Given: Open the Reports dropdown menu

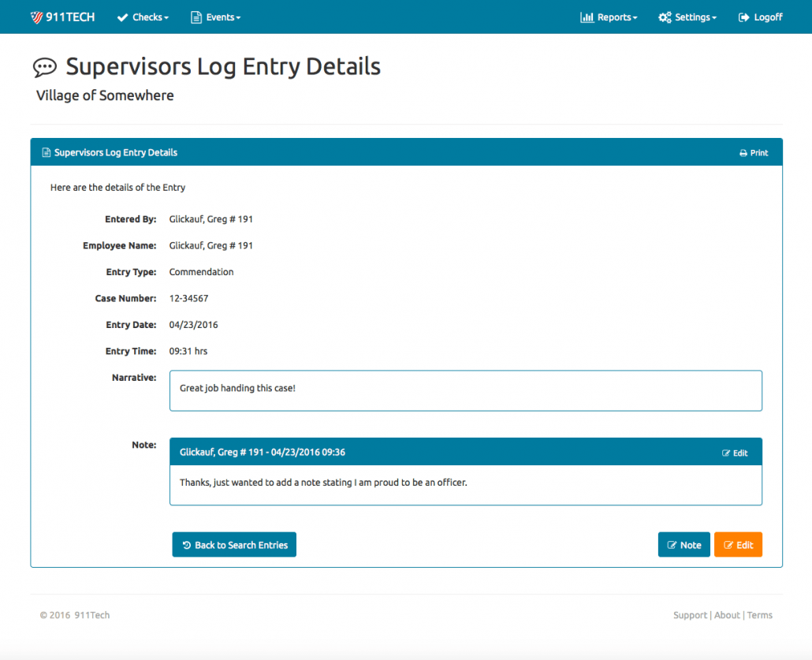Looking at the screenshot, I should tap(609, 17).
